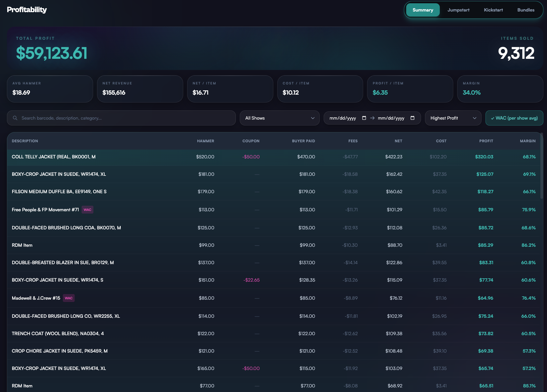Toggle WAC (per show avg) mode off
The height and width of the screenshot is (392, 547).
click(x=514, y=118)
